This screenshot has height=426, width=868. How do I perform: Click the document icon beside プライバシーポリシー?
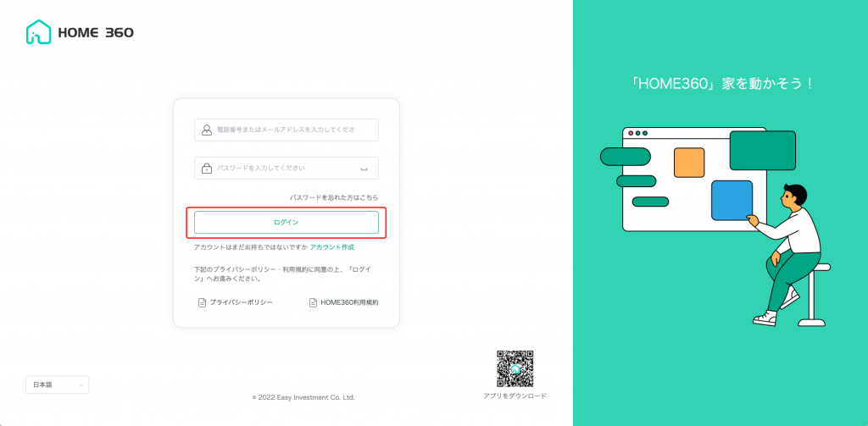(202, 302)
